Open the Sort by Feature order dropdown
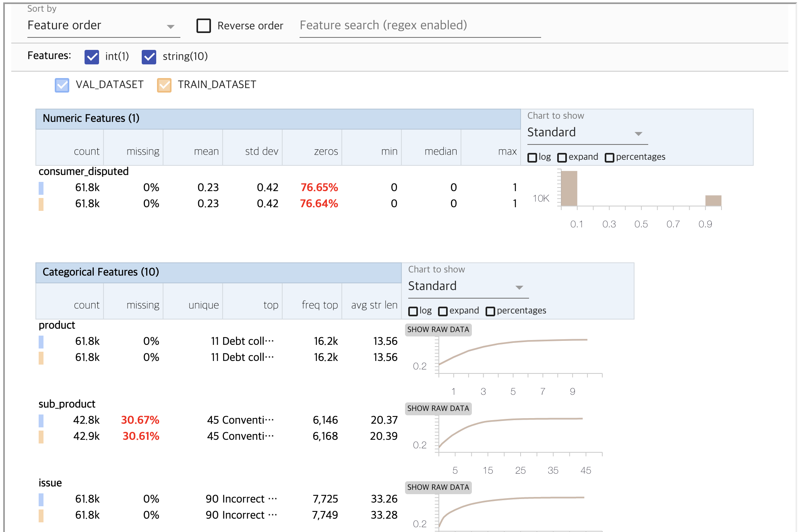The height and width of the screenshot is (532, 802). [x=103, y=26]
